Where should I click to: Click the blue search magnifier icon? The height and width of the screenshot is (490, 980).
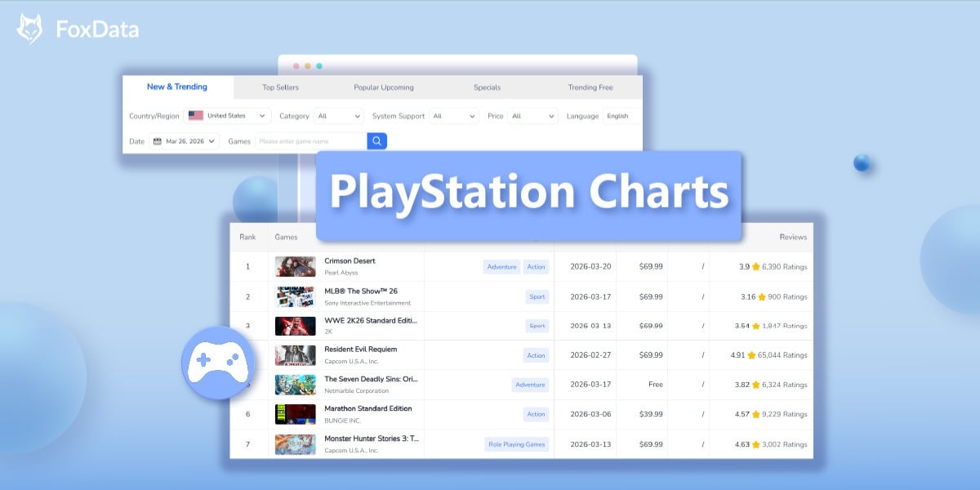tap(376, 140)
